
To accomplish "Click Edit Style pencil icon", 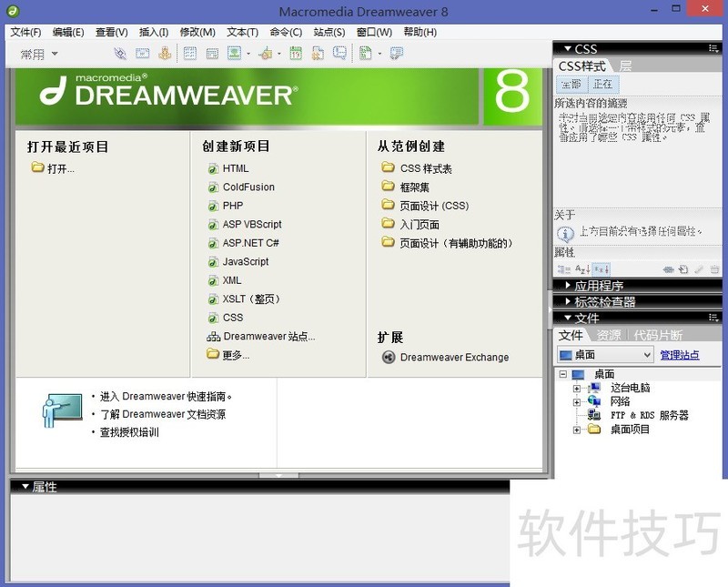I will pyautogui.click(x=699, y=269).
